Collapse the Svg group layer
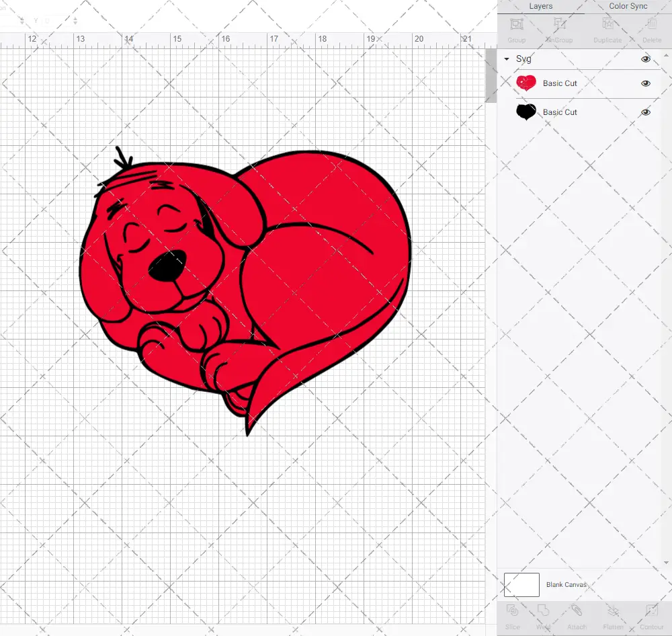This screenshot has height=636, width=672. tap(507, 58)
